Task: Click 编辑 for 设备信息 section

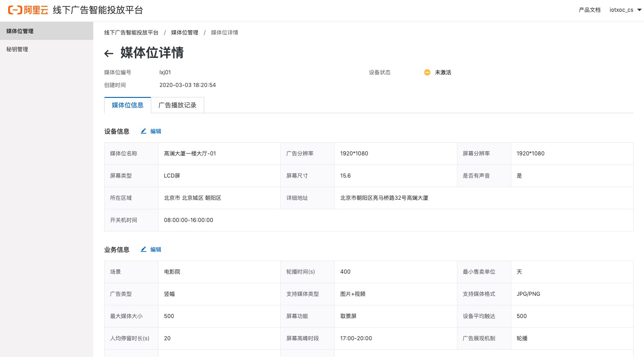Action: click(x=156, y=131)
